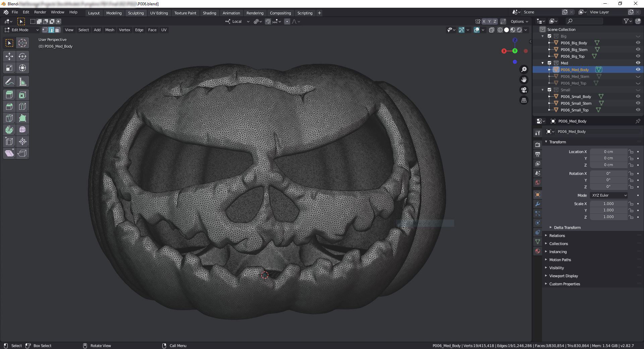The height and width of the screenshot is (349, 644).
Task: Uncheck the Big collection checkbox
Action: pyautogui.click(x=549, y=36)
